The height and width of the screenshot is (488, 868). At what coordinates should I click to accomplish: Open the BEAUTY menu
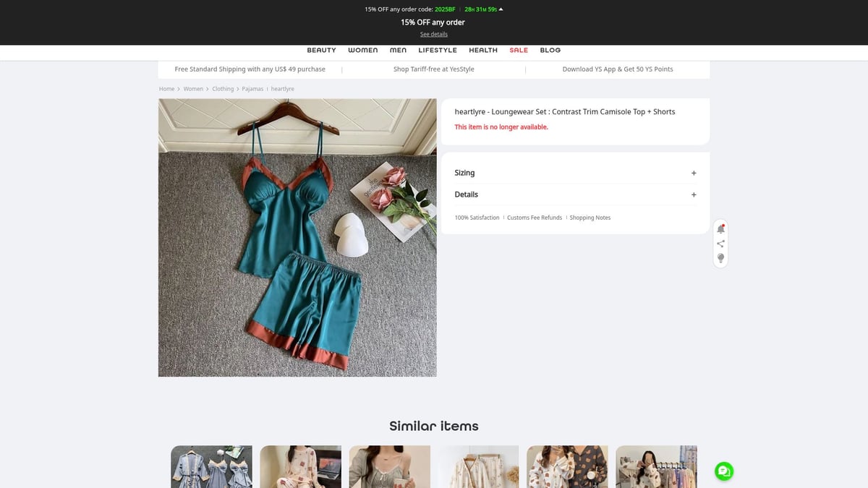(x=321, y=51)
